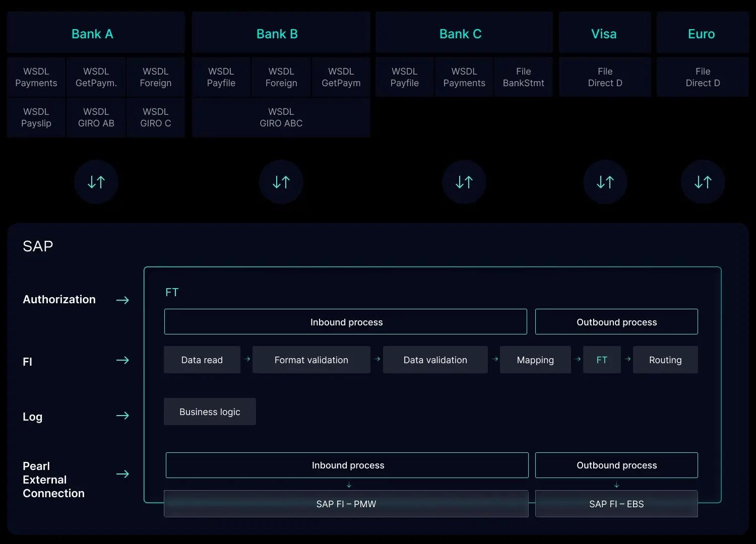Click the up-down arrows icon below Bank A
Image resolution: width=756 pixels, height=544 pixels.
(x=96, y=182)
